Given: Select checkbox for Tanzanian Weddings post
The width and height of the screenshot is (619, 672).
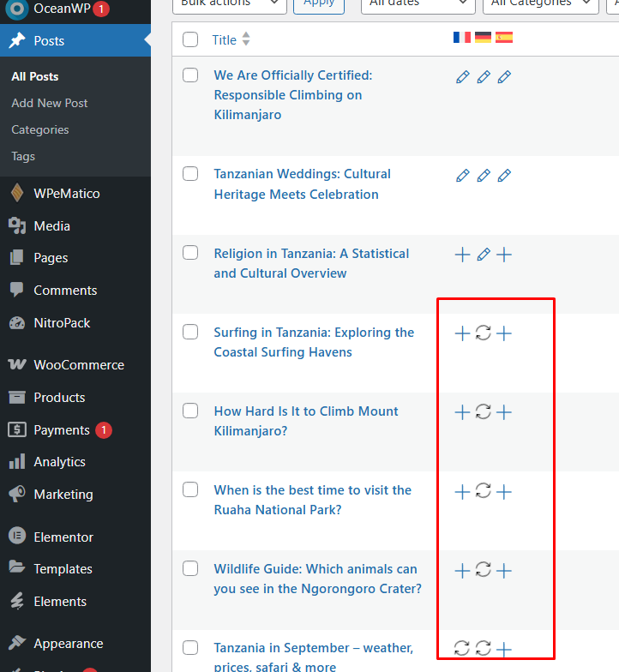Looking at the screenshot, I should [x=190, y=174].
